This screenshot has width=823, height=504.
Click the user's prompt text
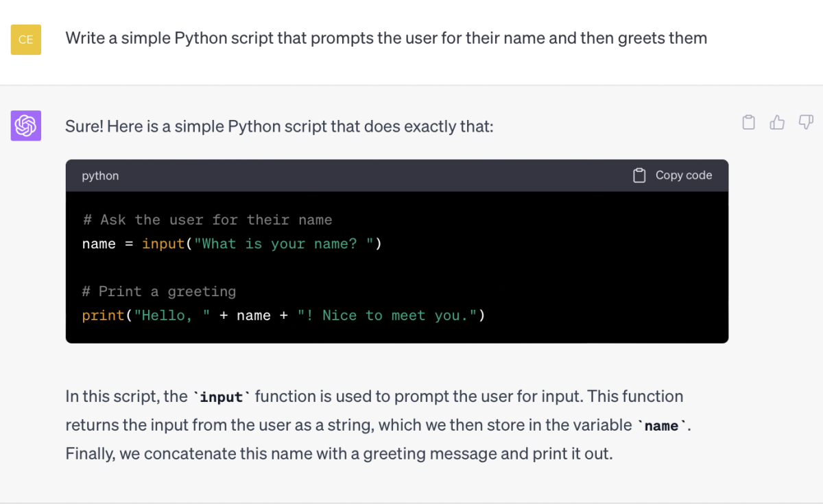click(386, 38)
